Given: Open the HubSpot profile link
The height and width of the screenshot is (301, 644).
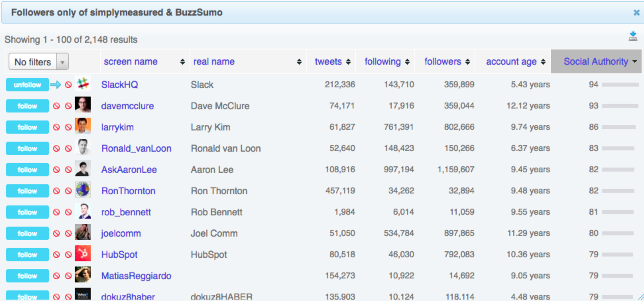Looking at the screenshot, I should point(119,255).
